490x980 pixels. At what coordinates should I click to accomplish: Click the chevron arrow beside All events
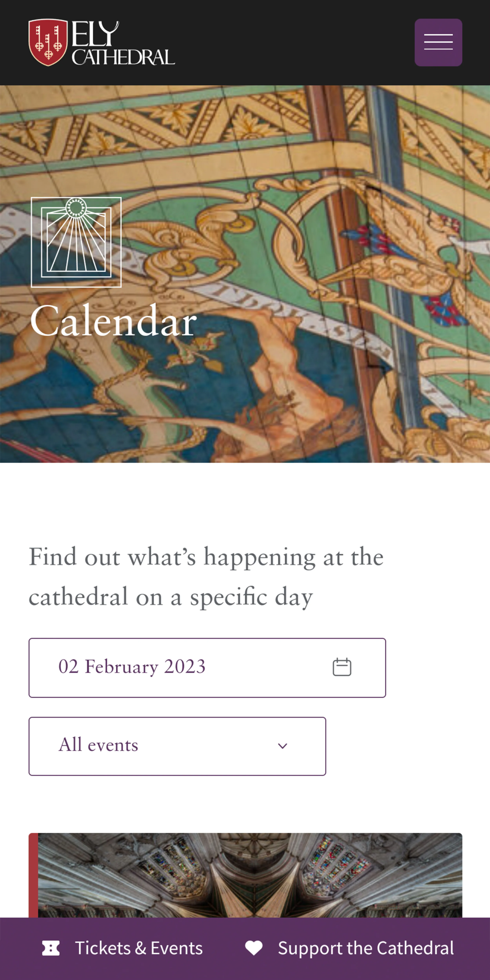coord(282,746)
